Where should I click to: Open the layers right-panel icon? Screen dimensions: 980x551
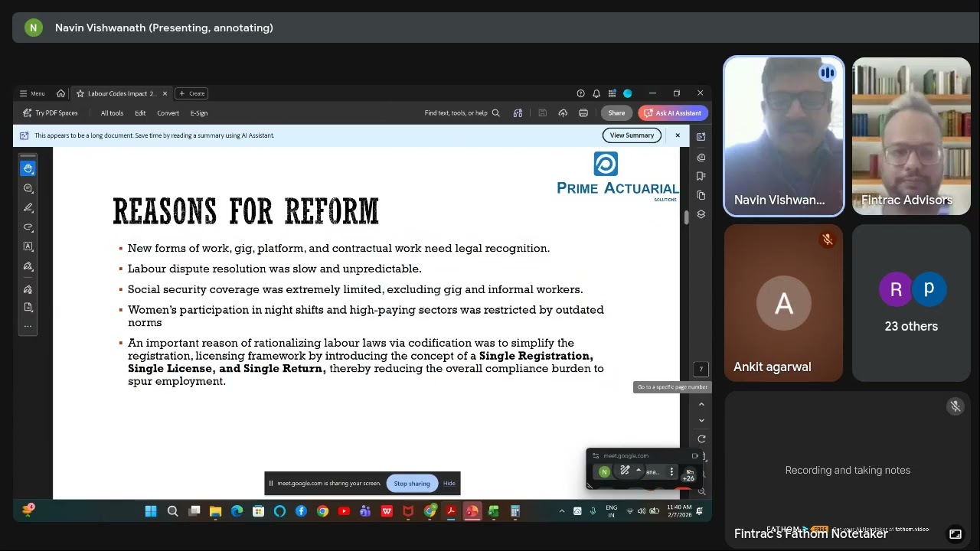[701, 214]
